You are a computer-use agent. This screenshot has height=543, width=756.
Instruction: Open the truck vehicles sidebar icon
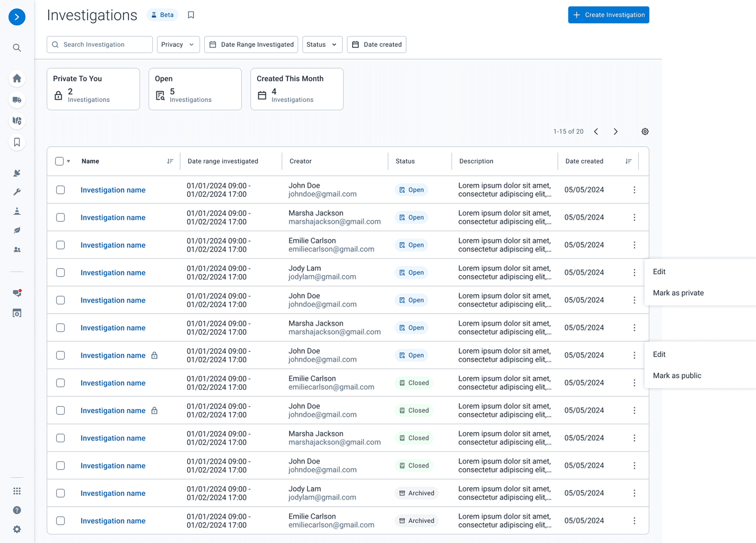(17, 100)
